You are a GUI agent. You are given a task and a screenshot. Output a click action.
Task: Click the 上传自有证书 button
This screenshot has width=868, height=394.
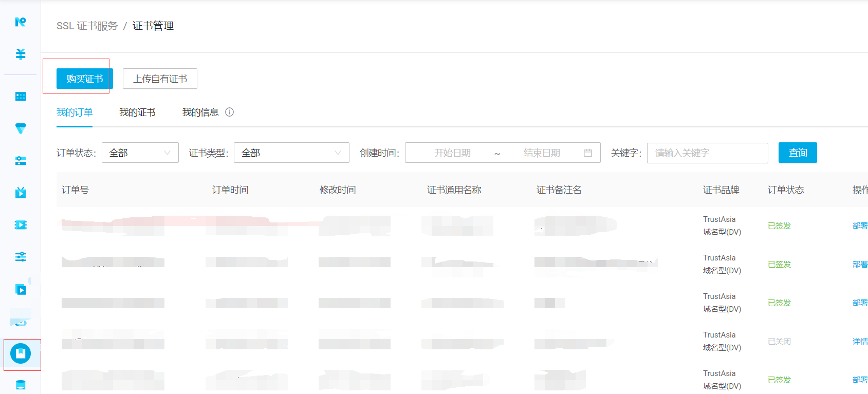(160, 79)
